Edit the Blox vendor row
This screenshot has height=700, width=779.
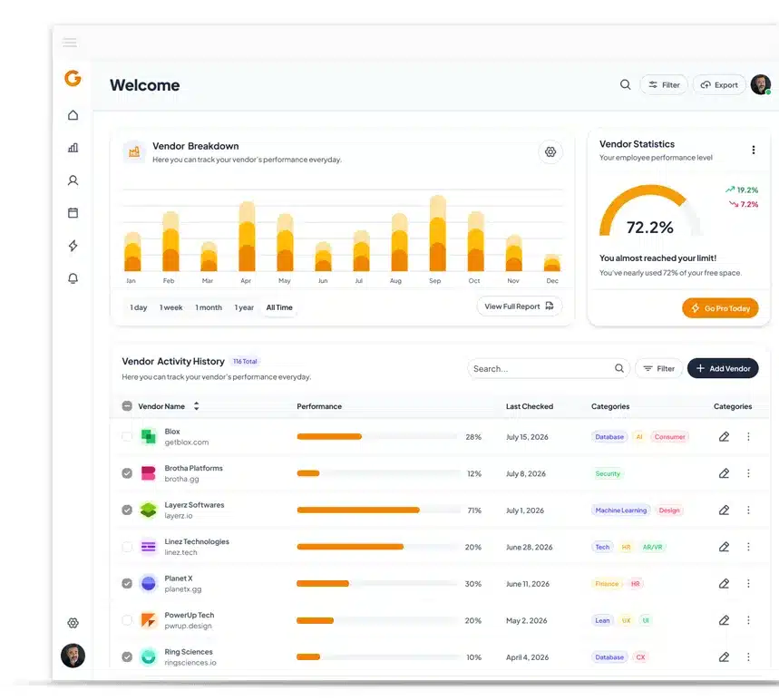coord(724,437)
